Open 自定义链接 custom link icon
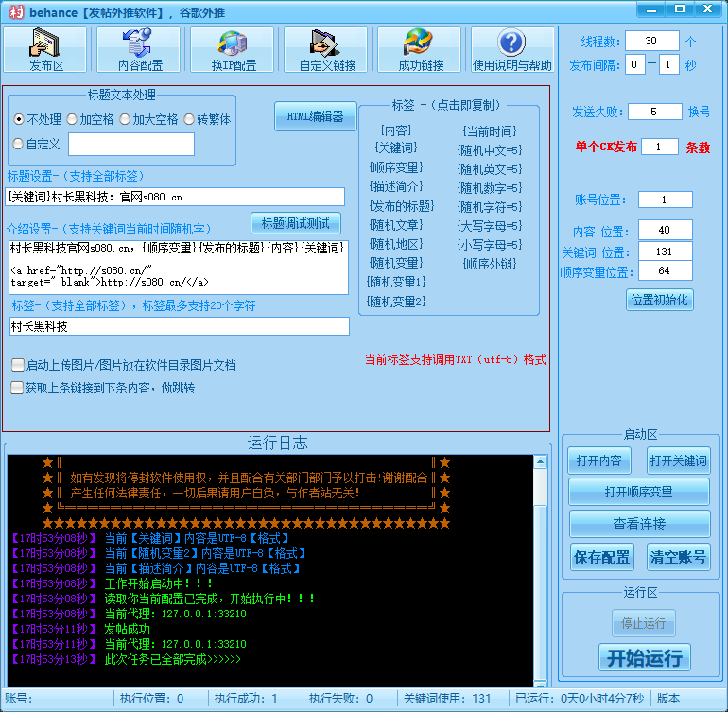Viewport: 728px width, 712px height. 326,49
